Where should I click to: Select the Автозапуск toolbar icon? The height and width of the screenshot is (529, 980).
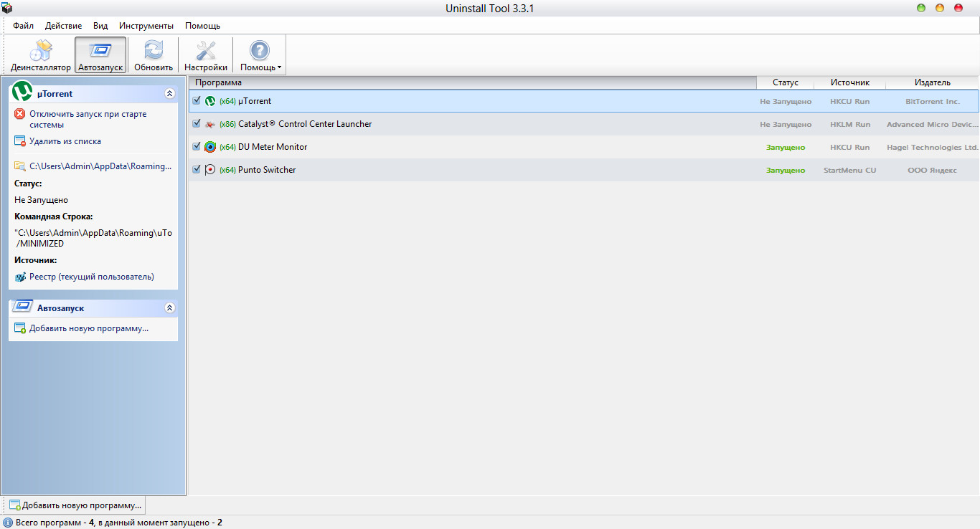(x=100, y=52)
